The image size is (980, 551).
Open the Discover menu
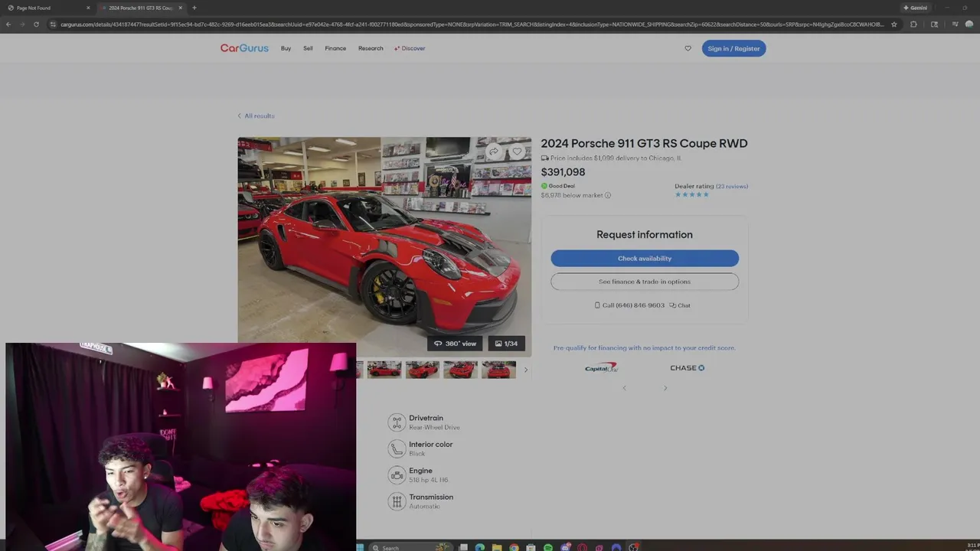point(410,48)
